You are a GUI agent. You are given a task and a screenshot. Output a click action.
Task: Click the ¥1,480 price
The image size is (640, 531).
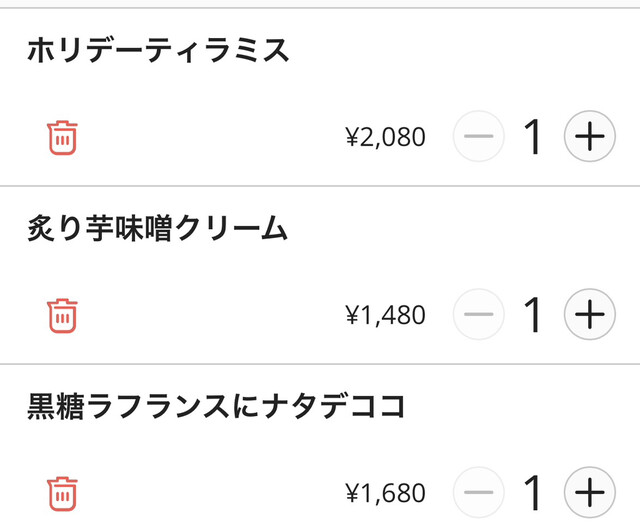[x=385, y=316]
